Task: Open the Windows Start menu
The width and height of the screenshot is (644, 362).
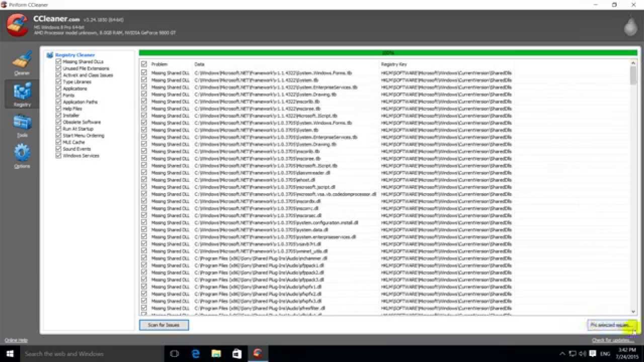Action: coord(10,353)
